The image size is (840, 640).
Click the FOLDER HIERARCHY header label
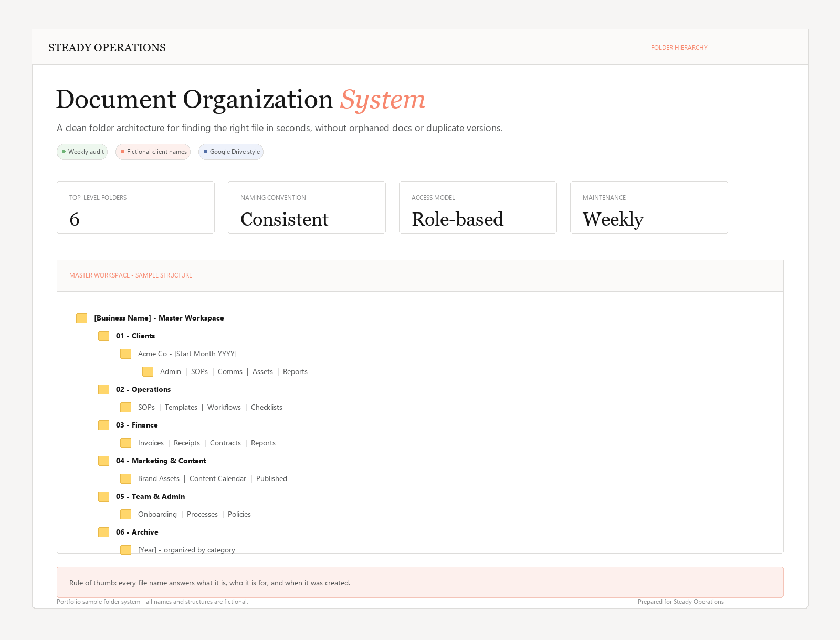(679, 48)
